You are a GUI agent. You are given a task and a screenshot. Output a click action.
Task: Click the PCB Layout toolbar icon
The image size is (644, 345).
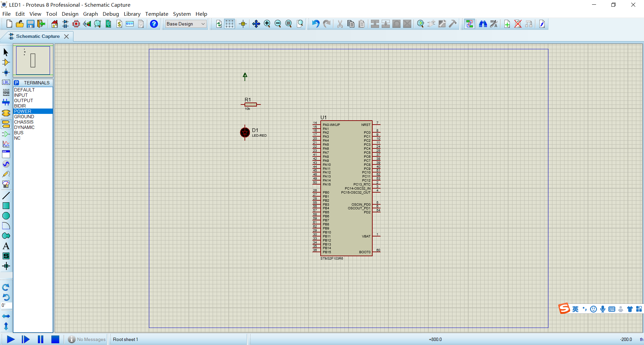(x=76, y=24)
